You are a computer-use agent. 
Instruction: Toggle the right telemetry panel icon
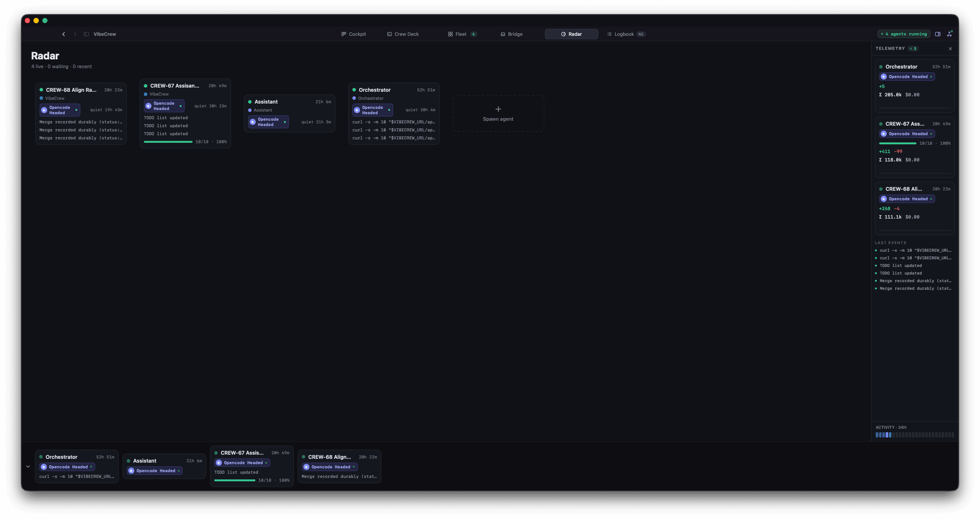pos(938,34)
